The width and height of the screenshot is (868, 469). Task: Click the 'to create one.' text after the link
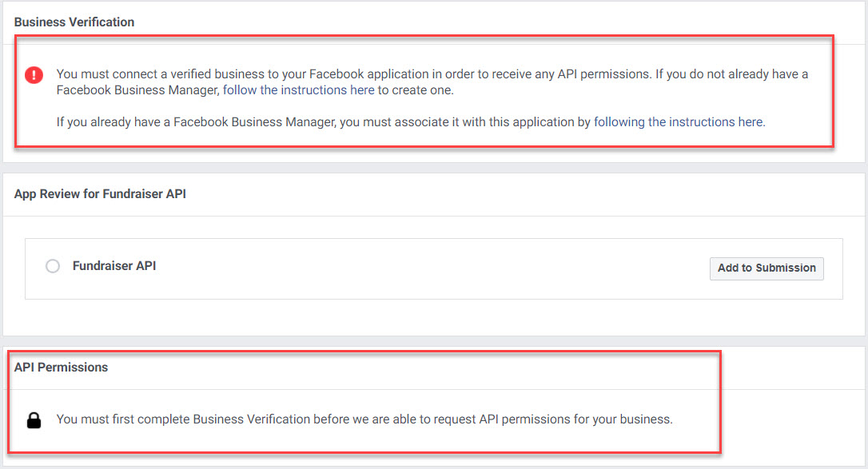[415, 90]
